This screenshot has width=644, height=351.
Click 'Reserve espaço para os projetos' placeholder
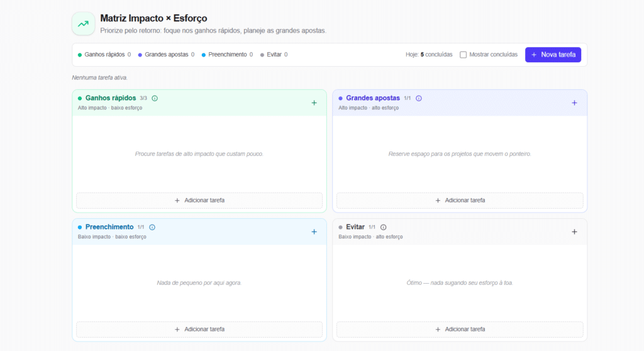[x=460, y=154]
